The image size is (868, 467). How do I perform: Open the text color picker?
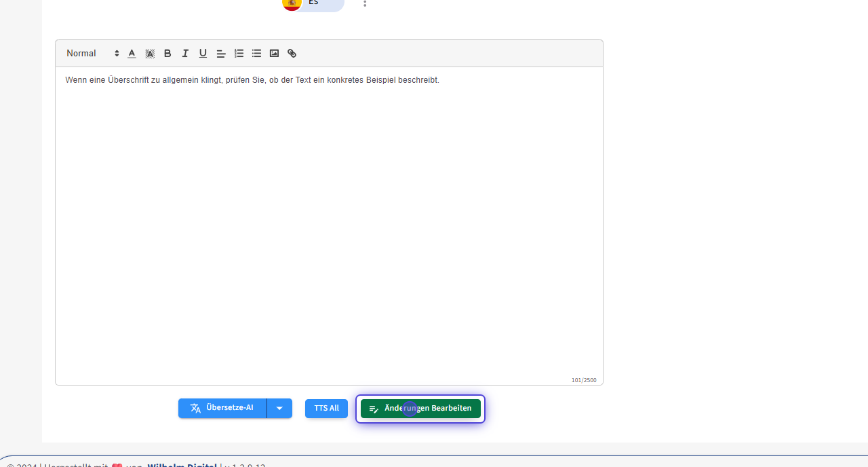[132, 54]
